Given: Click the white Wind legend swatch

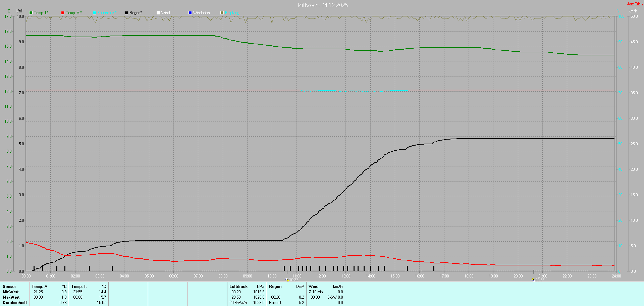Looking at the screenshot, I should click(158, 13).
